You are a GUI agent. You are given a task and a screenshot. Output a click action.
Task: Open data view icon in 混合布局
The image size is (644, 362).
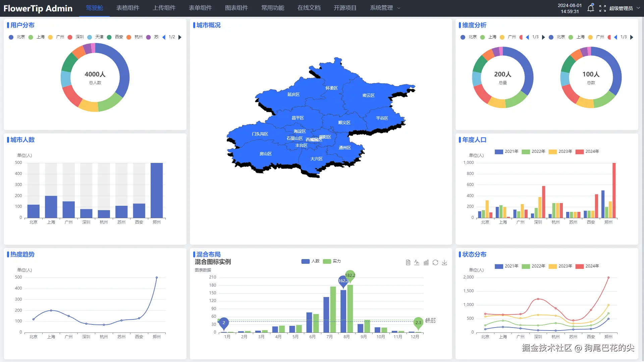(408, 262)
